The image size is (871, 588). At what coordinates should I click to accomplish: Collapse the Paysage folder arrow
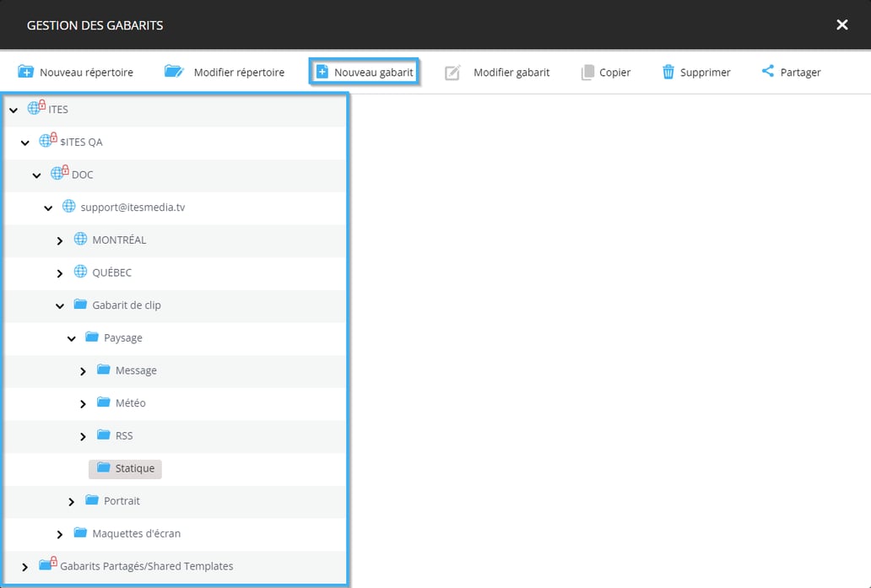pyautogui.click(x=72, y=339)
